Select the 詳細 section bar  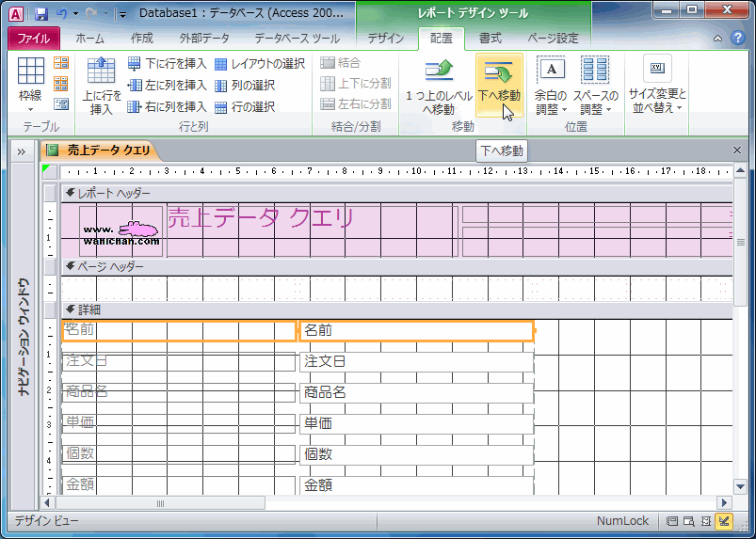[396, 310]
